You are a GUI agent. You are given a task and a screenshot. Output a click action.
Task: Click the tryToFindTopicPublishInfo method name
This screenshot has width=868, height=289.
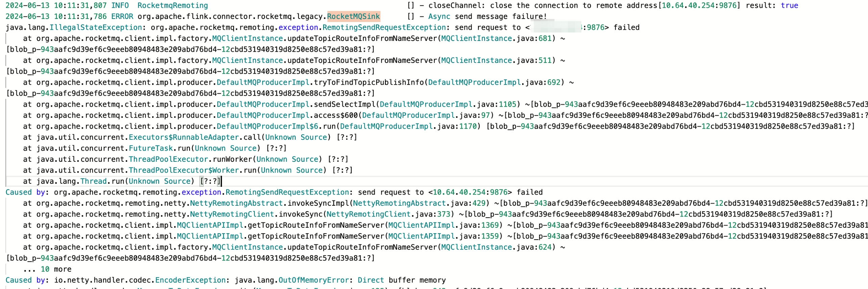(369, 82)
